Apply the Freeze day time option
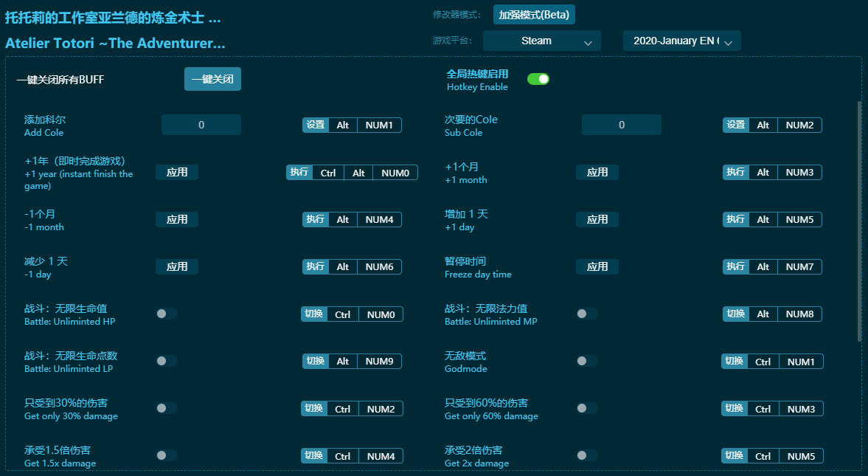Viewport: 868px width, 476px height. pos(597,266)
